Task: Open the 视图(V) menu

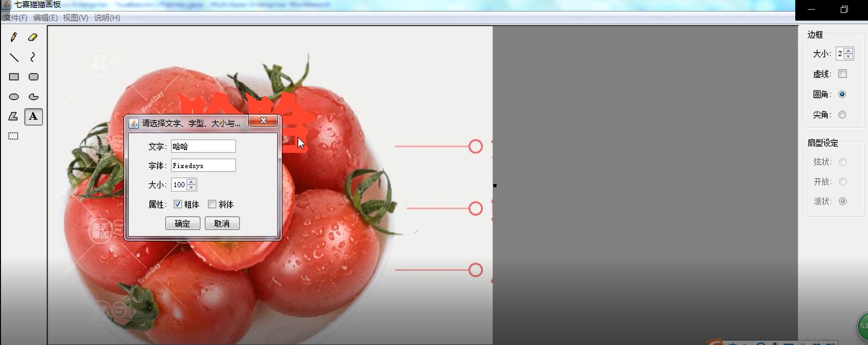Action: coord(76,18)
